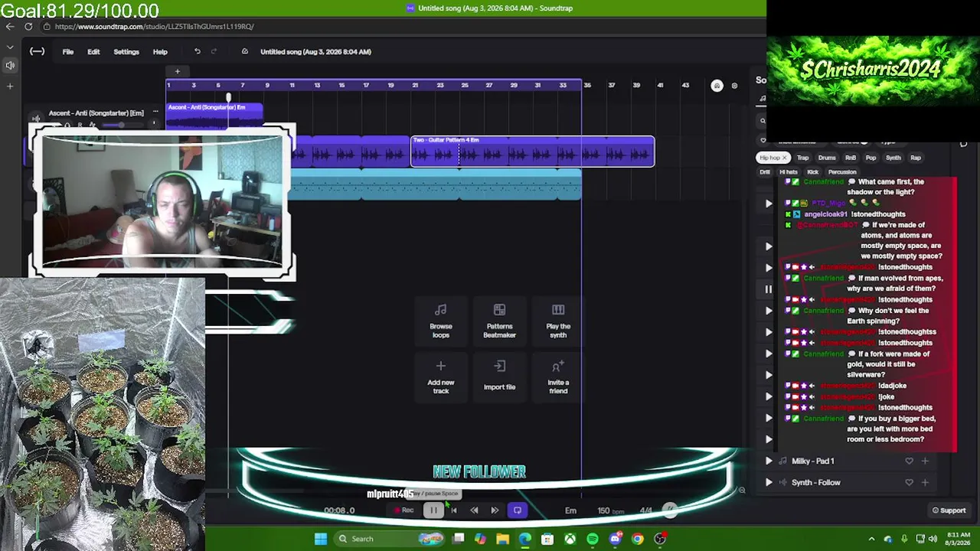The height and width of the screenshot is (551, 980).
Task: Show hidden system tray icons
Action: pos(871,539)
